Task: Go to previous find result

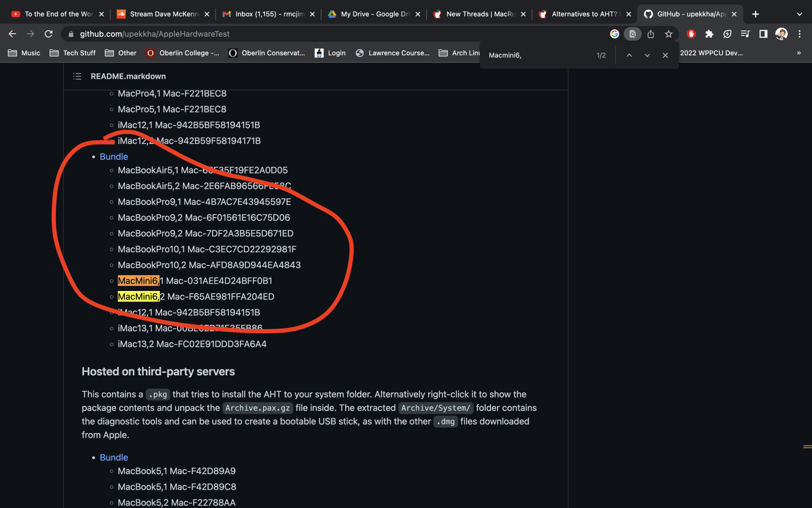Action: pyautogui.click(x=629, y=55)
